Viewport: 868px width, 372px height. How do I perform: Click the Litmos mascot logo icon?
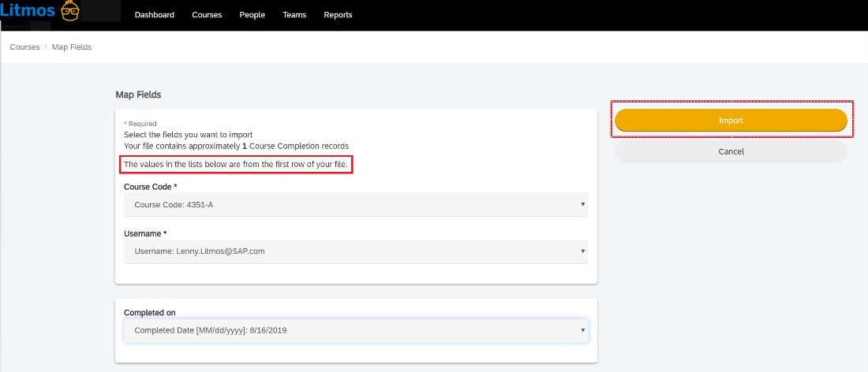(x=70, y=11)
